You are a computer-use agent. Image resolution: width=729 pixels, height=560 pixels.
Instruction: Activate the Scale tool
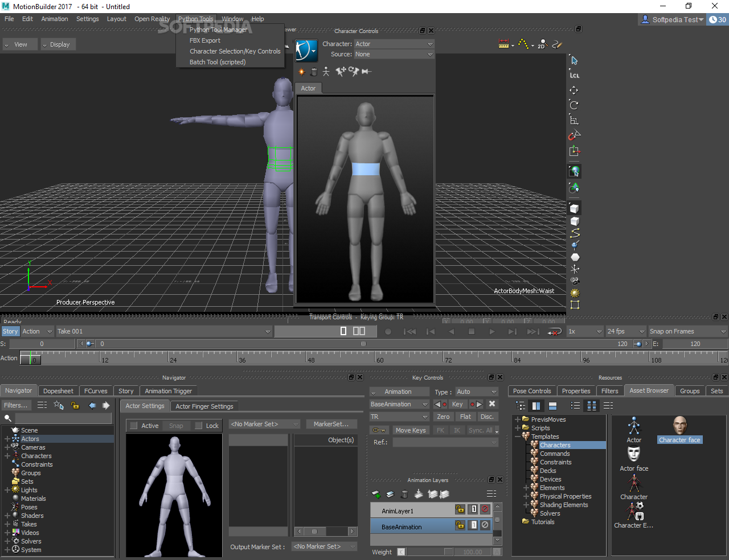(574, 120)
